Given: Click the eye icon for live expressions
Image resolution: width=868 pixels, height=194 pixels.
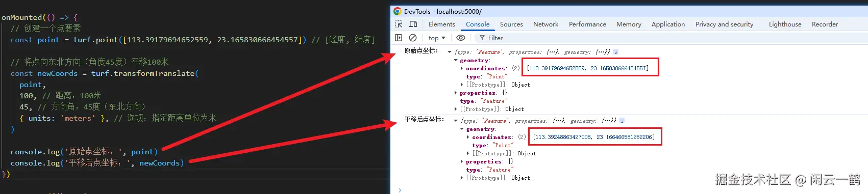Looking at the screenshot, I should [461, 38].
